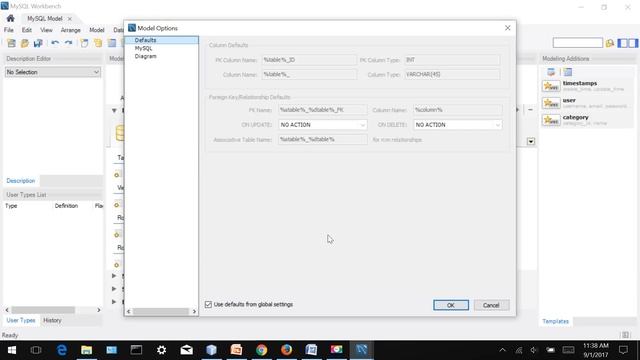Viewport: 640px width, 360px height.
Task: Show hidden system tray icons chevron
Action: pos(502,350)
